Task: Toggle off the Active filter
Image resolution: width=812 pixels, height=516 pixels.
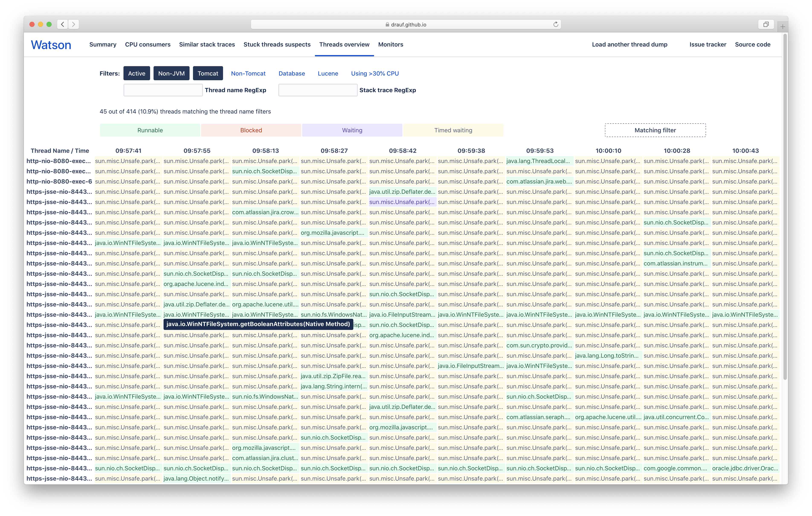Action: point(136,73)
